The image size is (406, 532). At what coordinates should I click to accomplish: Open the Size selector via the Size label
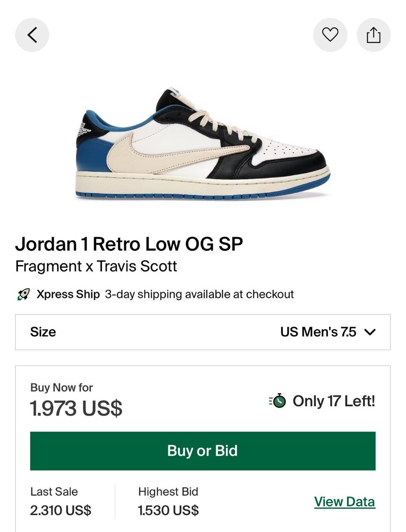(43, 332)
